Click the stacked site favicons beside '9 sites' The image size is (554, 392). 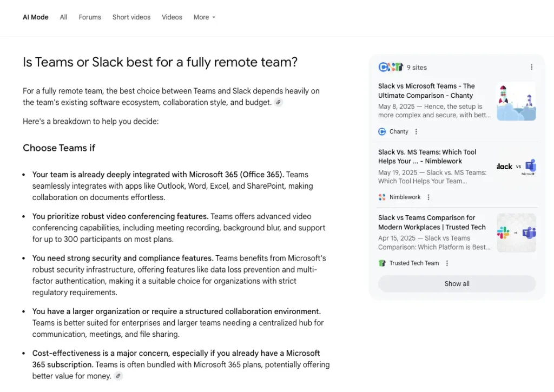coord(391,67)
